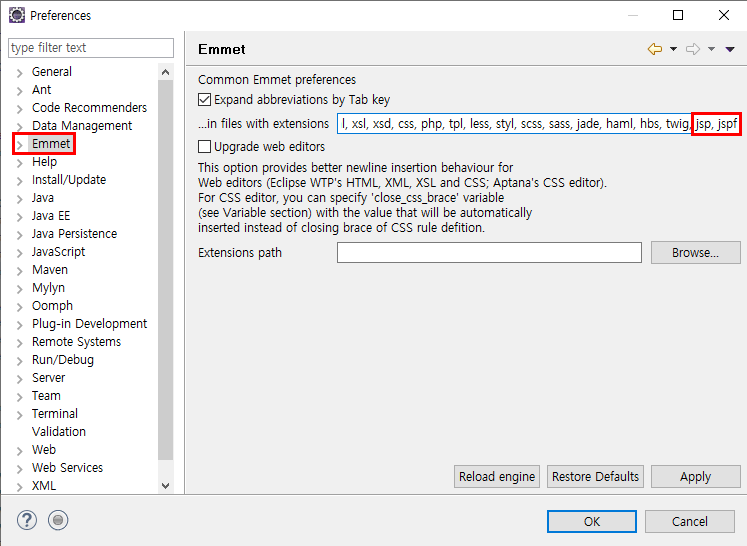Expand Install/Update tree node

[20, 181]
